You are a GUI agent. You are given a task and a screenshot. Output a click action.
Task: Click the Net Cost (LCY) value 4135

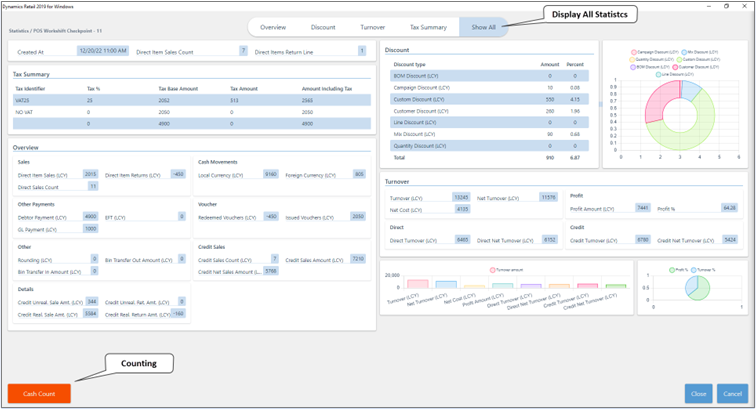tap(463, 209)
